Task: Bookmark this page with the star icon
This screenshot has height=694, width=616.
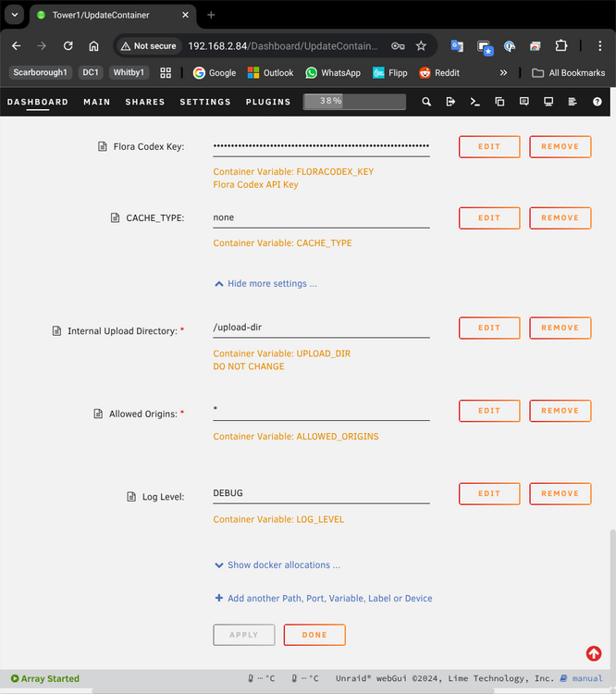Action: (421, 45)
